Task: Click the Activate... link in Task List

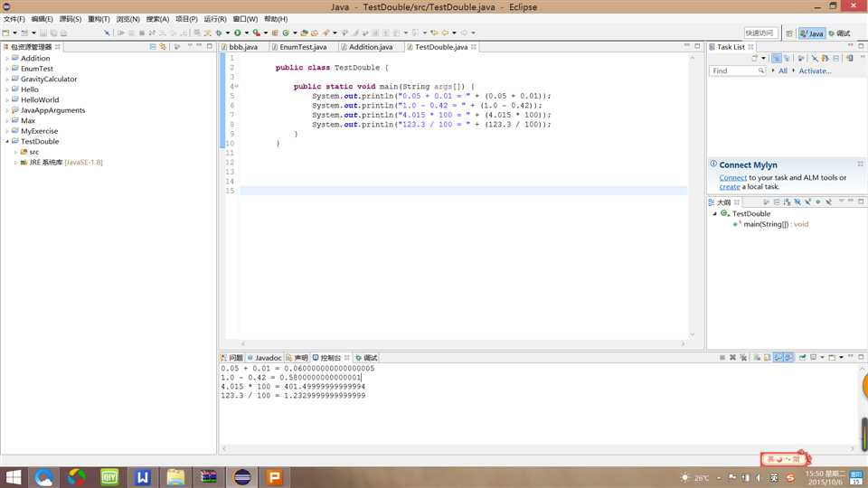Action: [x=815, y=70]
